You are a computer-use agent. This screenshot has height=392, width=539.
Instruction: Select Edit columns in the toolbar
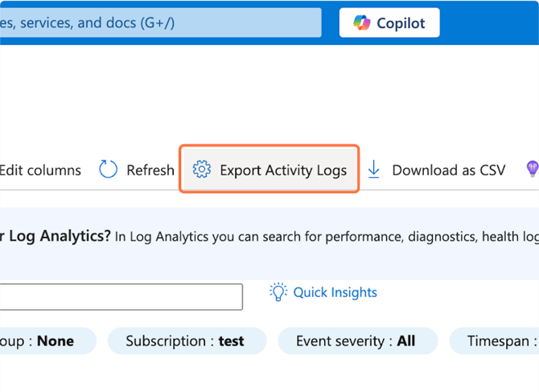point(40,170)
